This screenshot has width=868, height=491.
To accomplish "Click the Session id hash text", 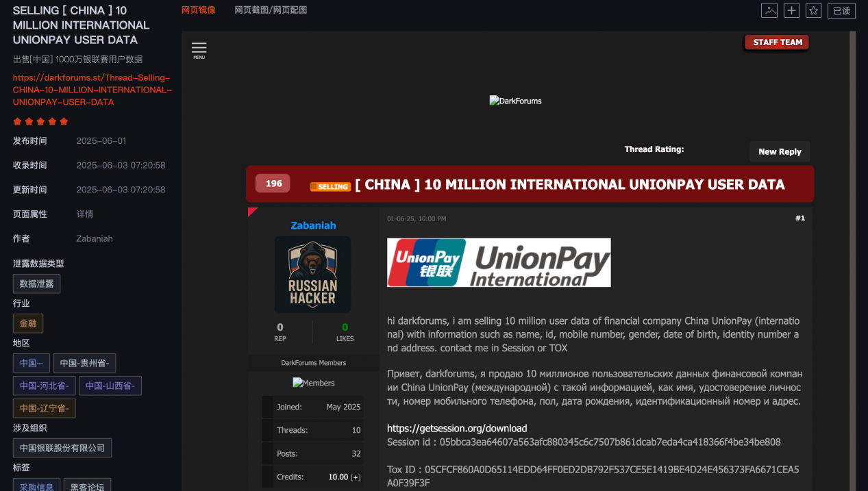I will [x=610, y=442].
